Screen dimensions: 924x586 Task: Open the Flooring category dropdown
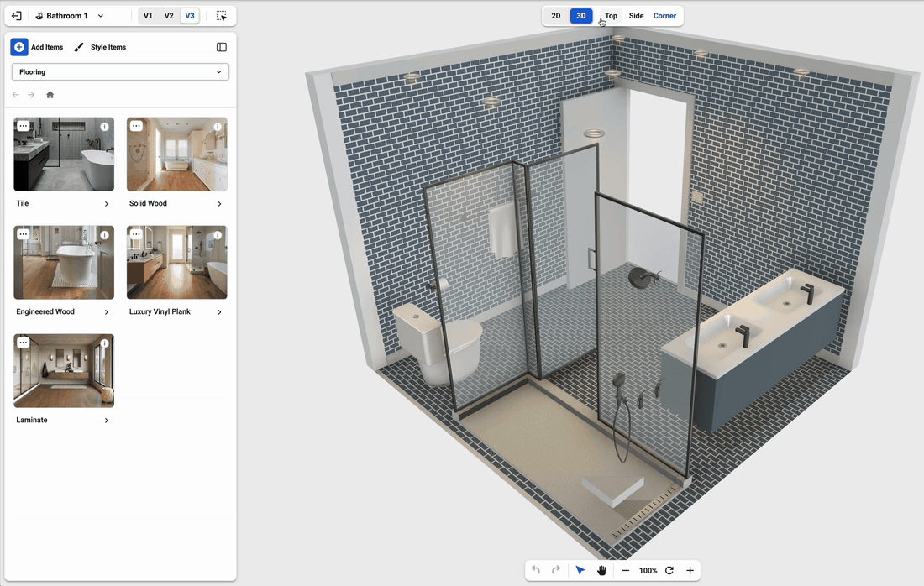120,72
